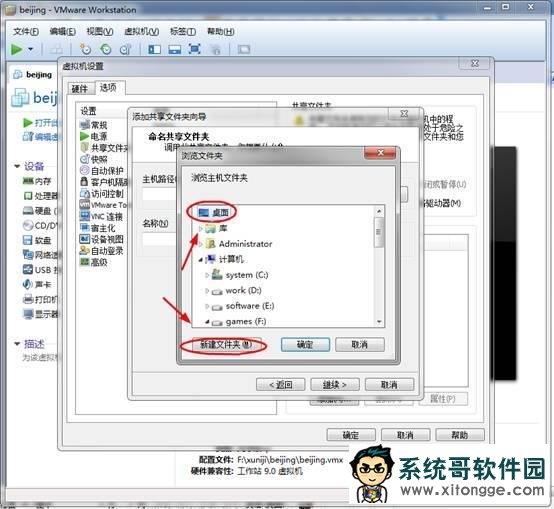Click the < 返回 wizard button
554x509 pixels.
click(281, 384)
